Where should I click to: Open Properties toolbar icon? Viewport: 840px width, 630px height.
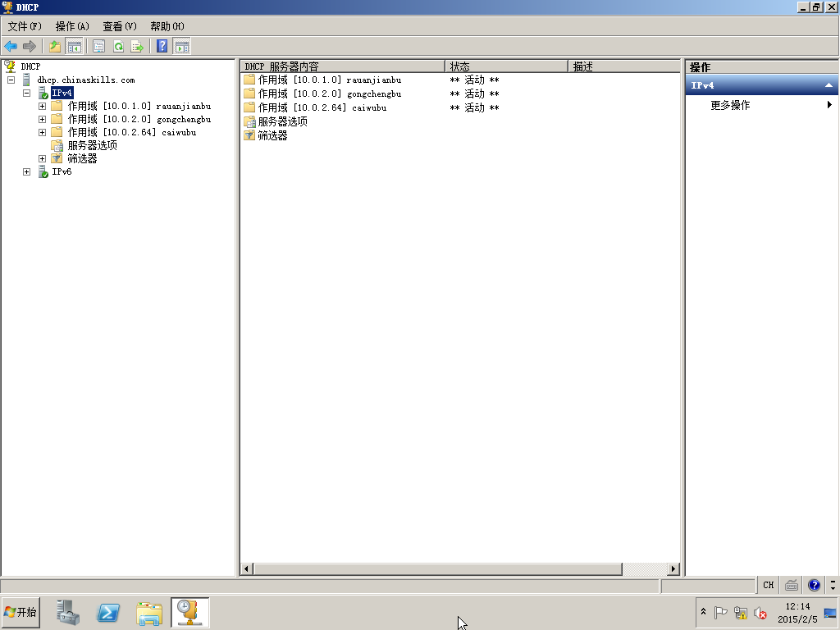pos(98,47)
